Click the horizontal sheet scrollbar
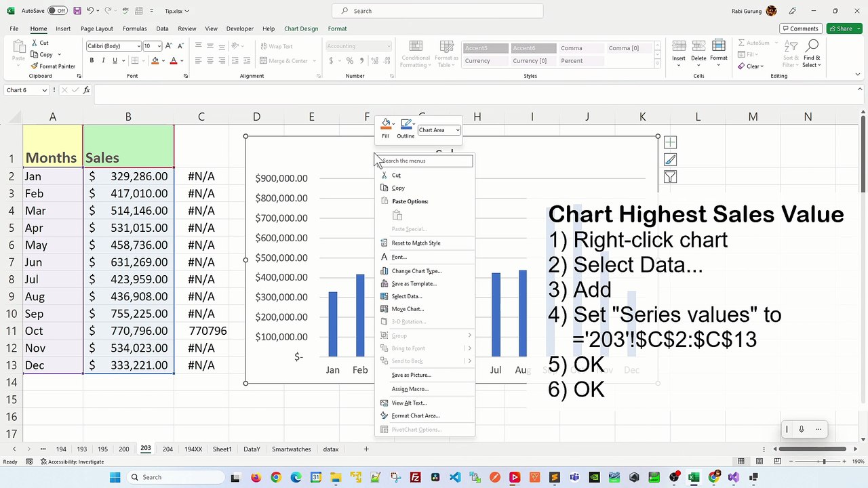 pyautogui.click(x=812, y=449)
